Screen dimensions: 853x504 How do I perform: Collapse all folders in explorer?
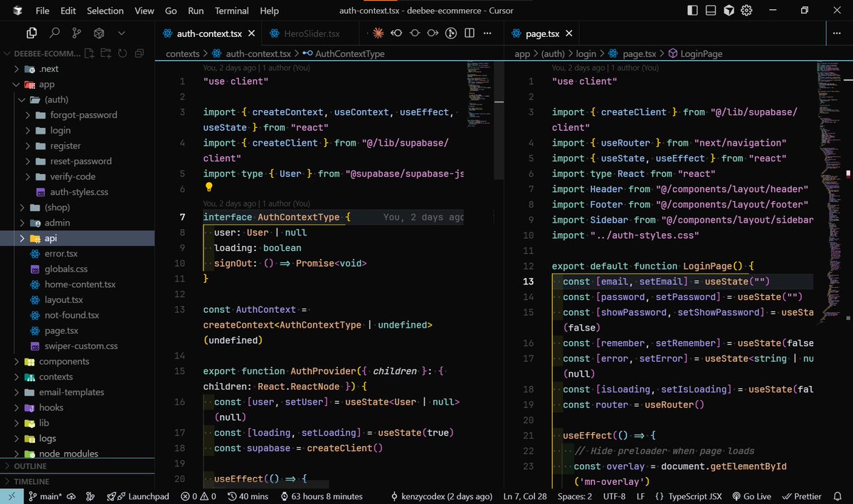pos(139,53)
